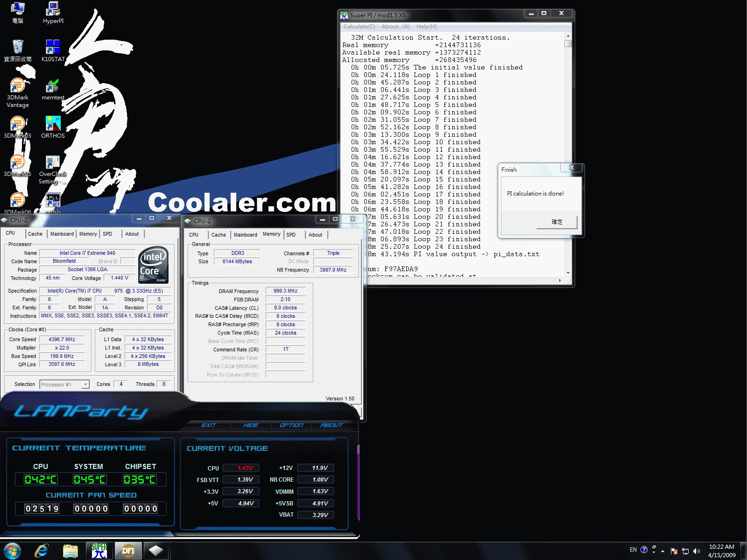Click Core Speed value 4396.7 MHz
Image resolution: width=747 pixels, height=560 pixels.
(62, 339)
